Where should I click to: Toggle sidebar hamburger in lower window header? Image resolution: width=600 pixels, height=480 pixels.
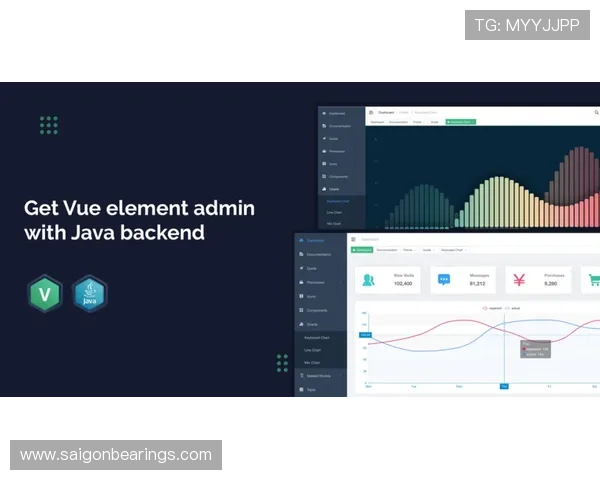(353, 239)
